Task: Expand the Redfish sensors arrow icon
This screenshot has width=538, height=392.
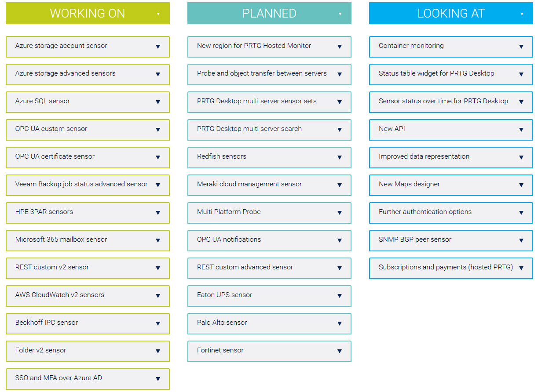Action: click(x=340, y=157)
